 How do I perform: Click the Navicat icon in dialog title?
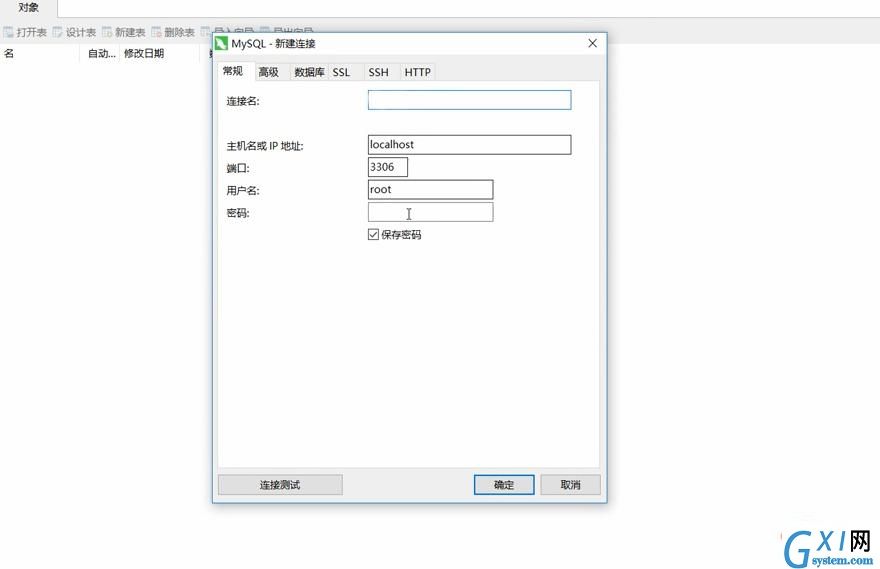222,43
